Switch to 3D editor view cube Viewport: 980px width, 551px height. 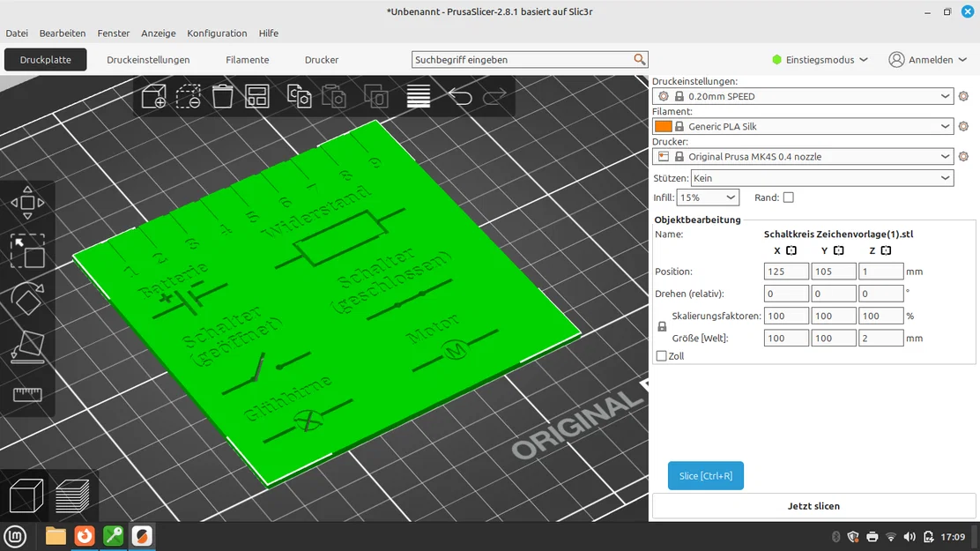click(x=26, y=496)
